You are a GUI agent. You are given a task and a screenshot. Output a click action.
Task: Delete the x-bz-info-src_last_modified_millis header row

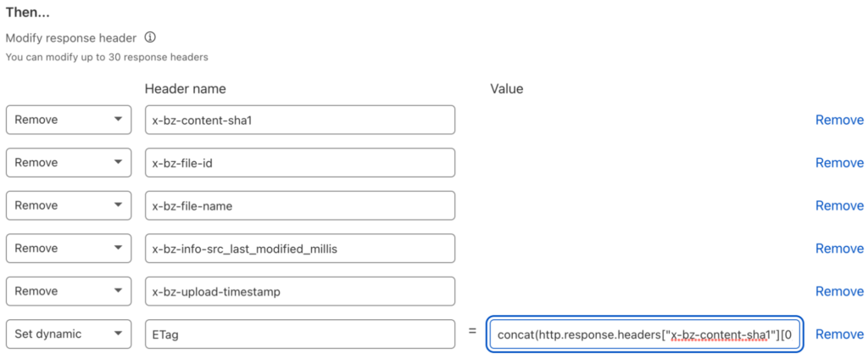[839, 249]
